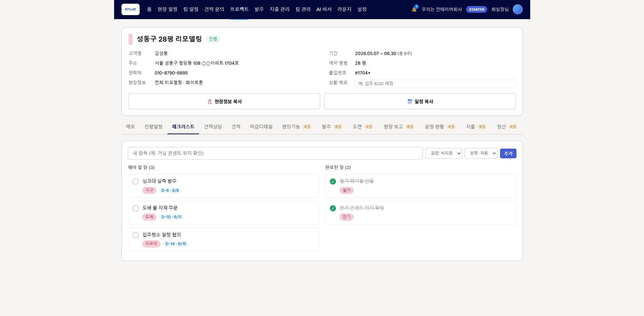This screenshot has width=644, height=316.
Task: Click the 완료된 일 (2) heading
Action: tap(338, 167)
